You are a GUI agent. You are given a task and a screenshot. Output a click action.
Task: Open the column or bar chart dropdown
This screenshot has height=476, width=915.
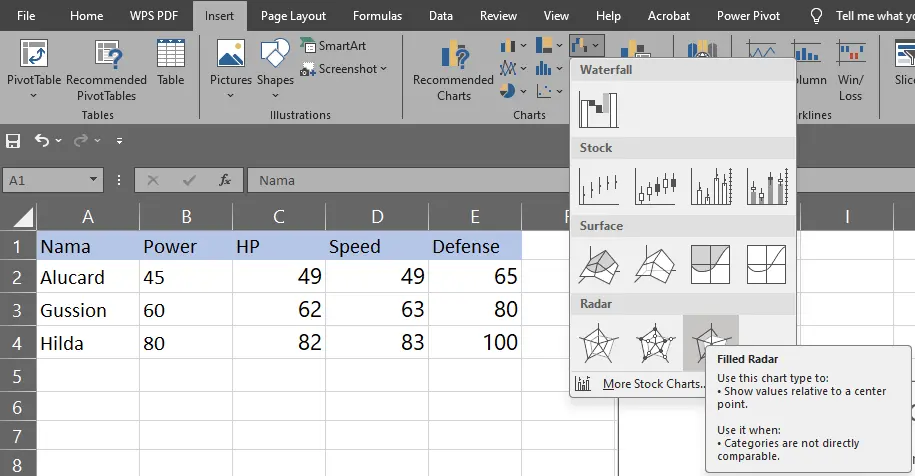(513, 46)
